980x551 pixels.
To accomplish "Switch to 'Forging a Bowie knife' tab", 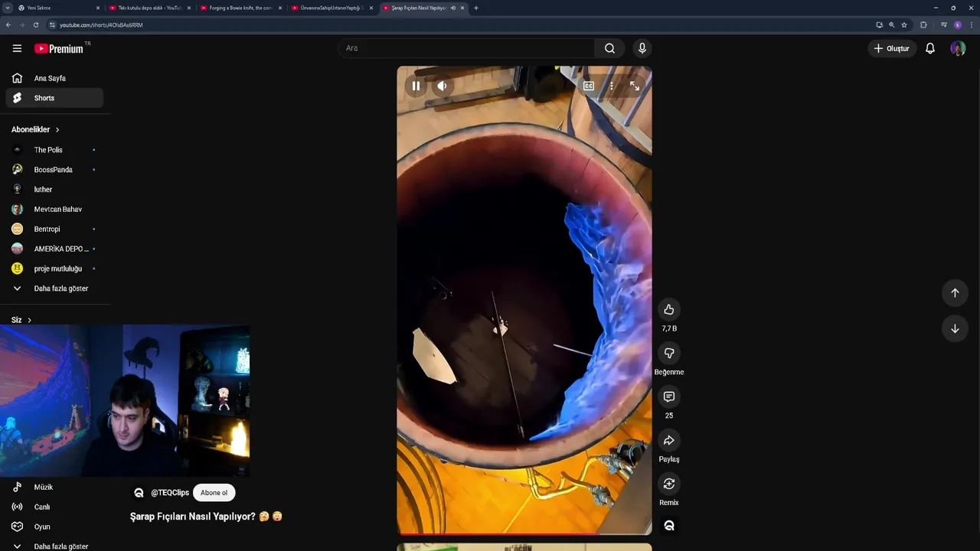I will pos(240,8).
